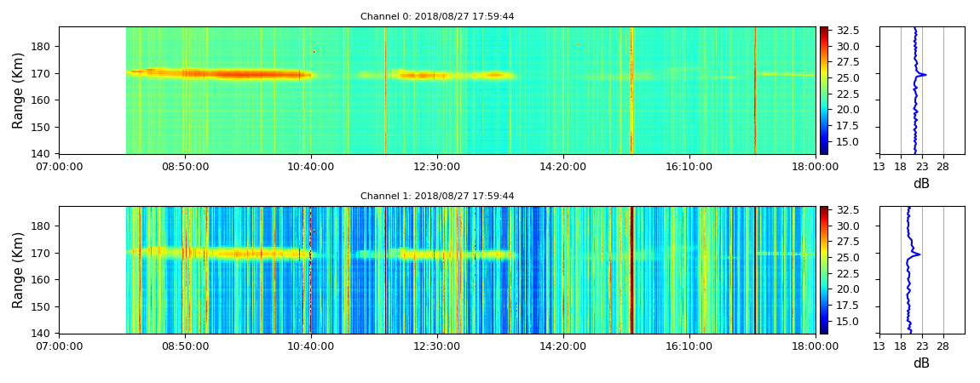
Task: Select the Channel 0 'Range (Km)' axis label
Action: coord(18,90)
